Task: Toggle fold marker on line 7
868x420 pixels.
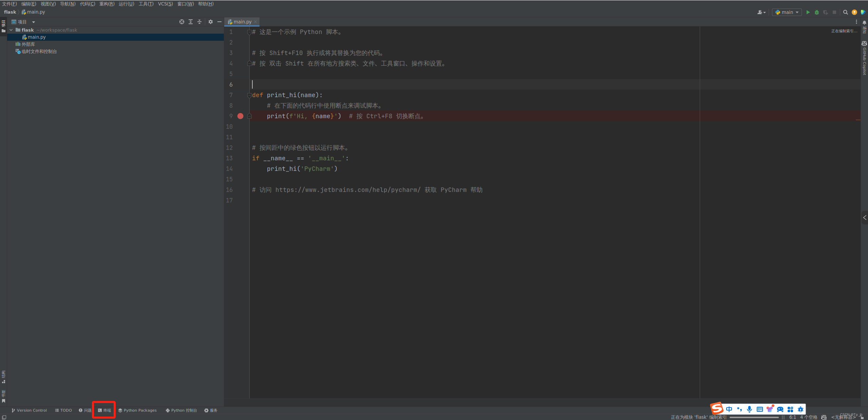Action: 249,95
